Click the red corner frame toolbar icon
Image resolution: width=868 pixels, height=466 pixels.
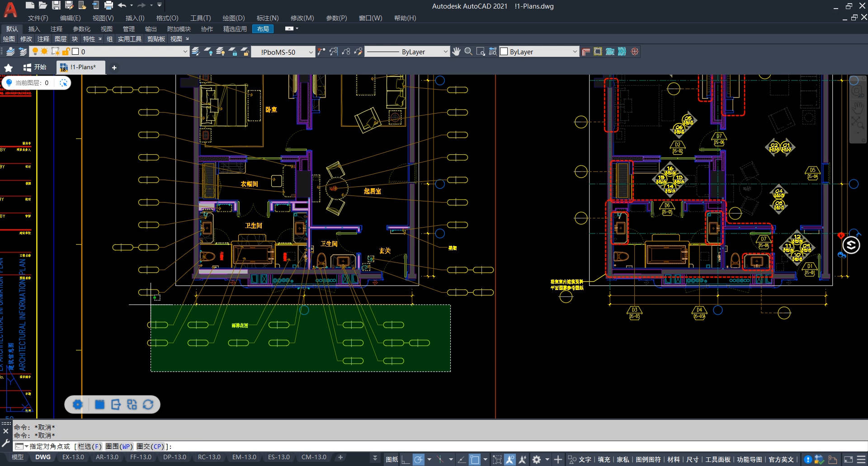[586, 52]
